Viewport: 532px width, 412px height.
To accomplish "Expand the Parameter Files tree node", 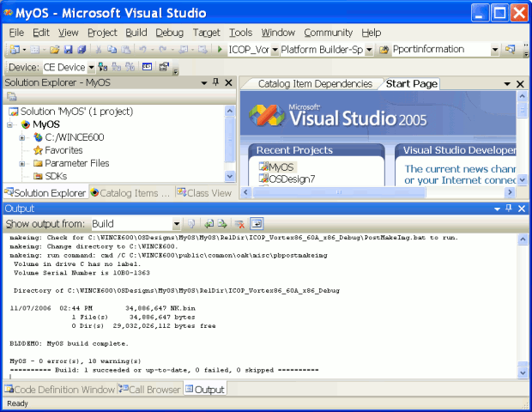I will tap(22, 164).
